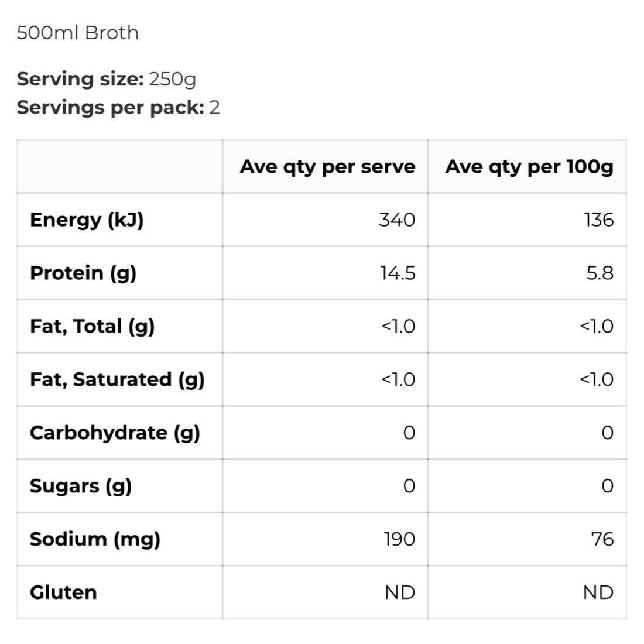The width and height of the screenshot is (644, 644).
Task: Click the energy per 100g value 136
Action: [x=599, y=220]
